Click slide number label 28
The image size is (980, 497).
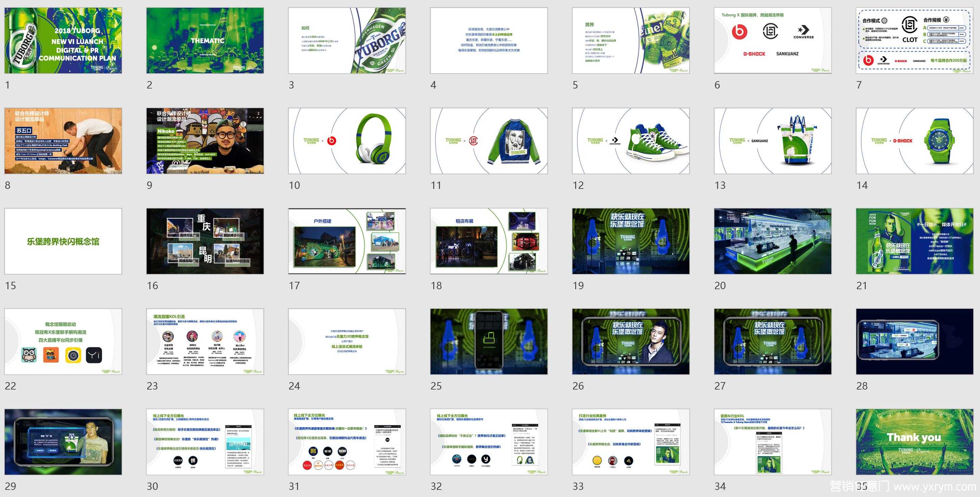(862, 386)
